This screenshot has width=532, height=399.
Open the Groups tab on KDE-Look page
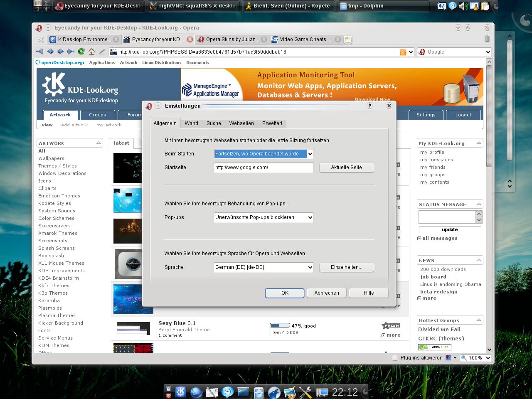click(97, 115)
